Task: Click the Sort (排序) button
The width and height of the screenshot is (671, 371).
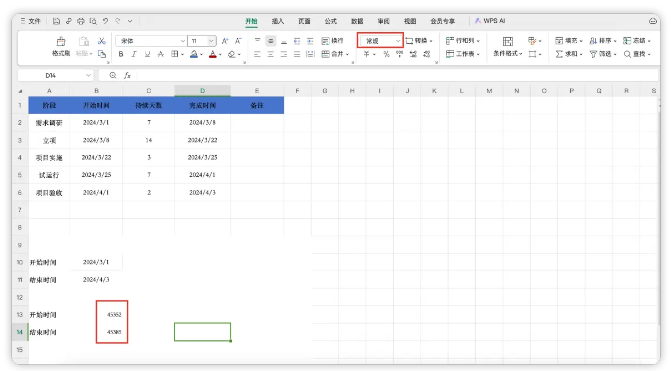Action: 603,41
